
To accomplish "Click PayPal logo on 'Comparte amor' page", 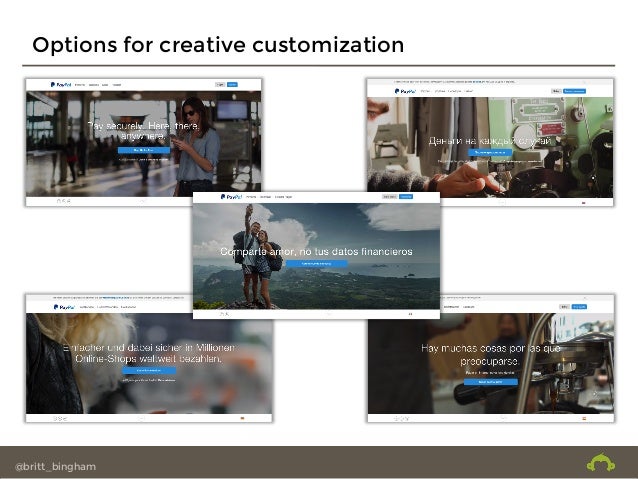I will [231, 197].
